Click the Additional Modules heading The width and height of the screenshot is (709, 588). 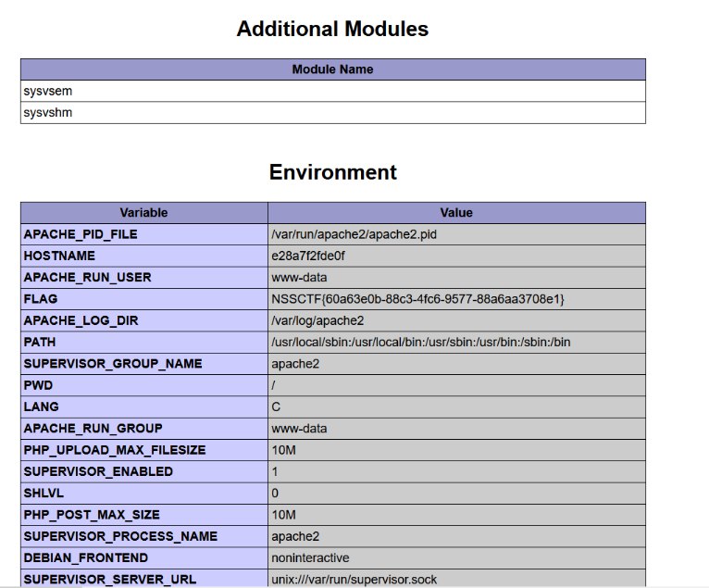tap(332, 29)
